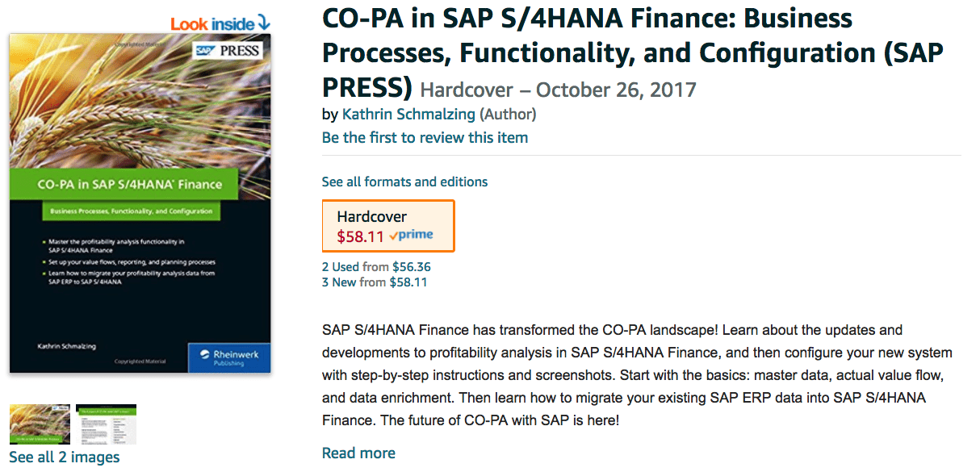Click the $58.11 price beside 3 New
980x472 pixels.
point(408,282)
